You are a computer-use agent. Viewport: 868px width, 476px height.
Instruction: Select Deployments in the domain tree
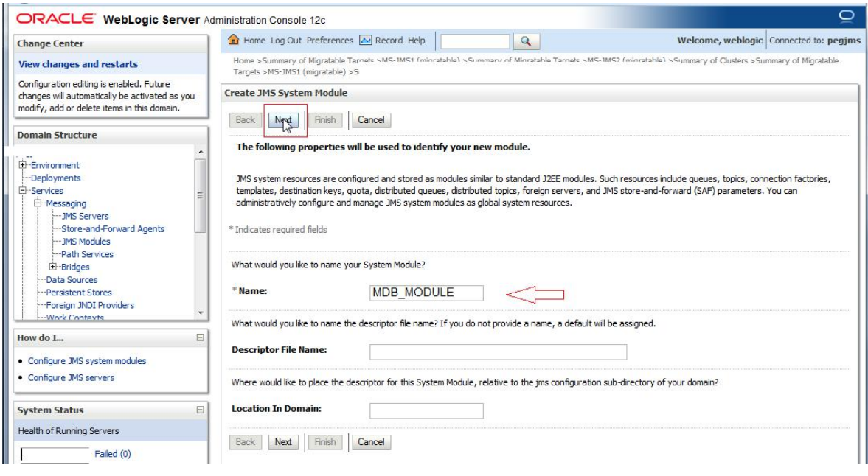(x=56, y=178)
